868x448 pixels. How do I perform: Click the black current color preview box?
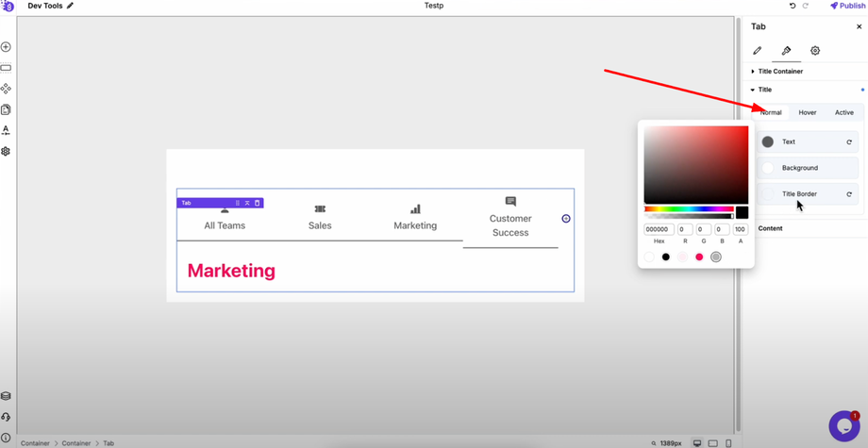(x=742, y=213)
